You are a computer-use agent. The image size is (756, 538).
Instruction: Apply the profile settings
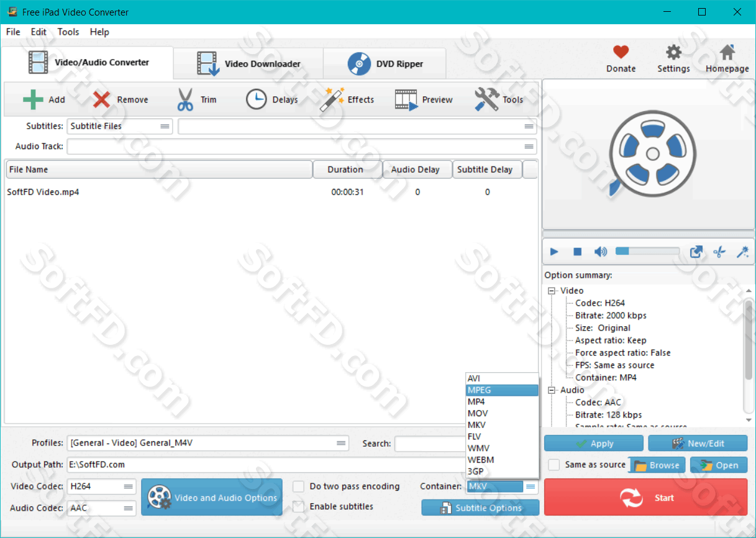point(594,444)
